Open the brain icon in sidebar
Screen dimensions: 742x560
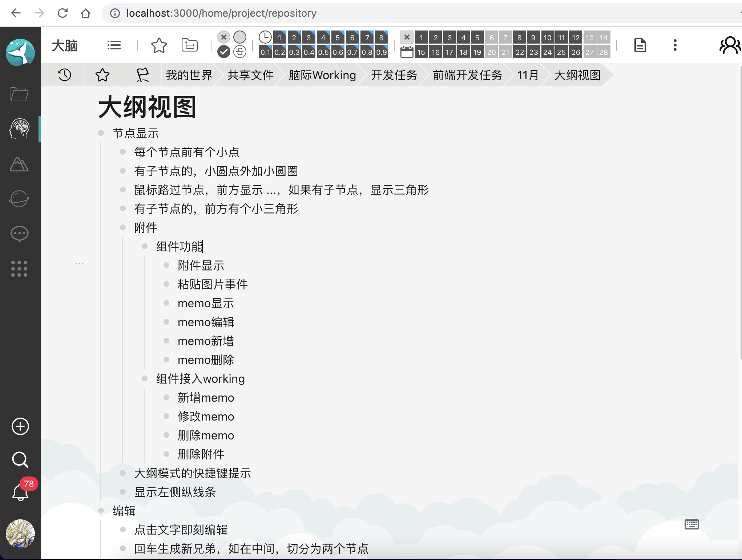tap(20, 129)
